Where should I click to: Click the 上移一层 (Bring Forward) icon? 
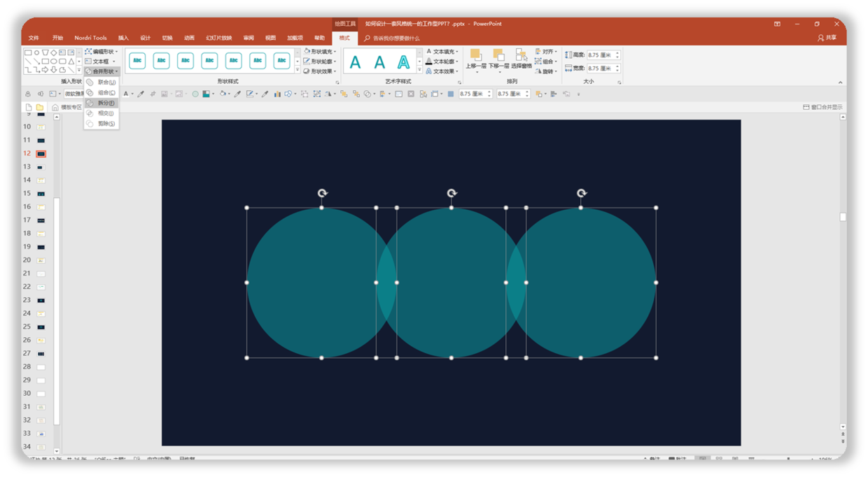pos(476,55)
